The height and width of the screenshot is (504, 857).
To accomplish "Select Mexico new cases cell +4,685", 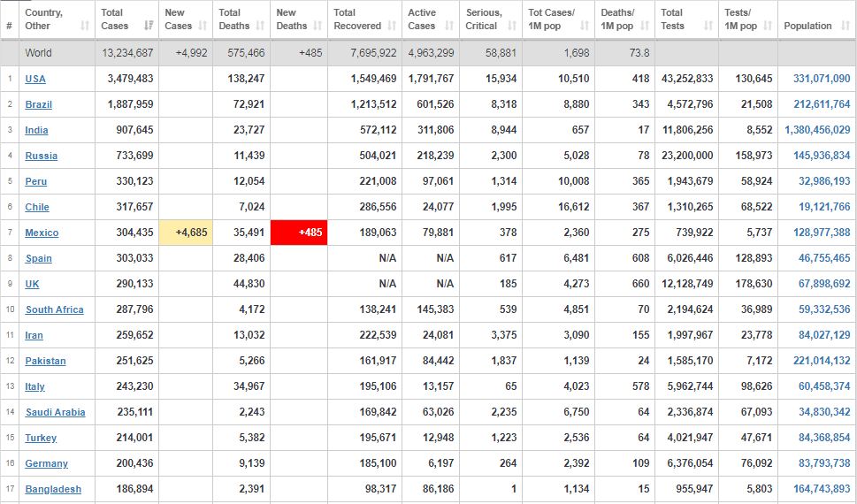I will 186,233.
